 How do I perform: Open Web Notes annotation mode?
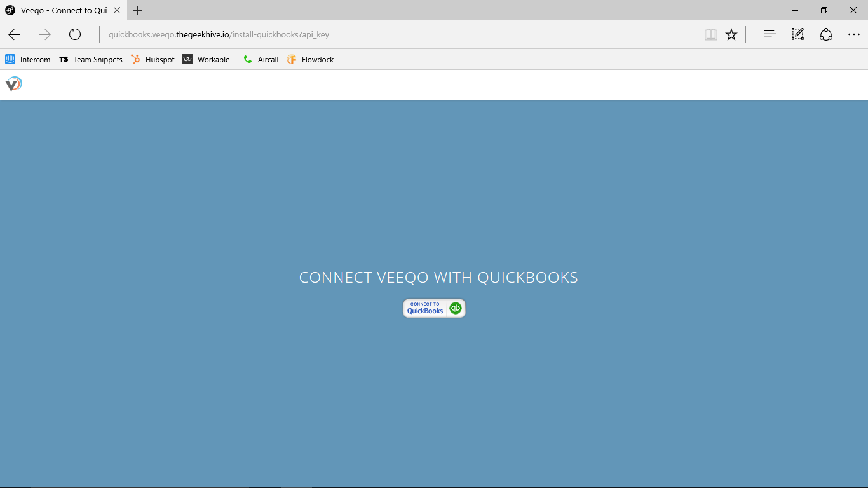coord(797,34)
